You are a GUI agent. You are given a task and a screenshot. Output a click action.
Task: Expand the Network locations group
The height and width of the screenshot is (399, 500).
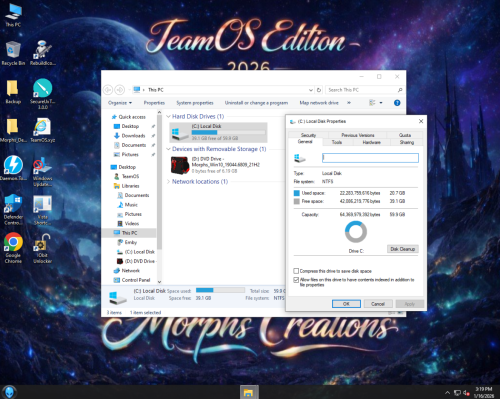(x=168, y=182)
